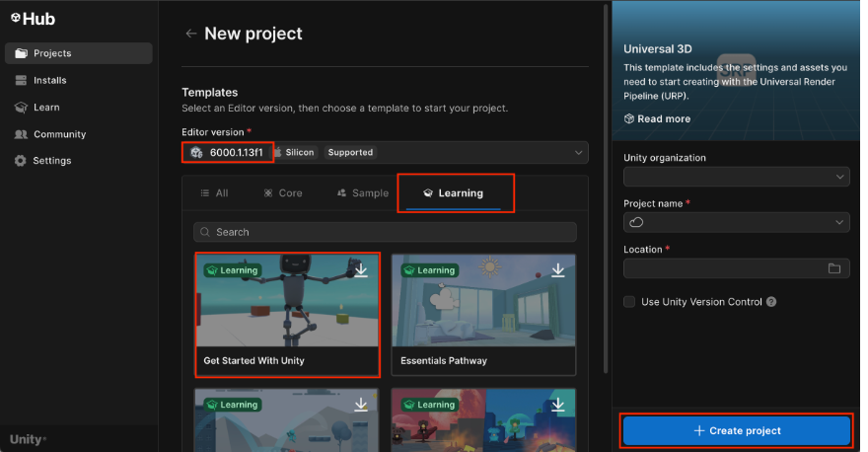The image size is (868, 452).
Task: Focus the template Search field
Action: point(385,232)
